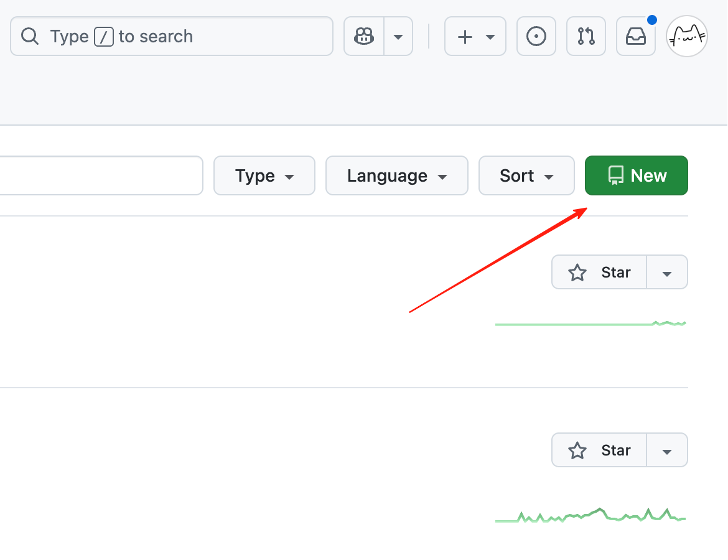Click the first repository's activity sparkline
This screenshot has height=560, width=728.
(590, 324)
